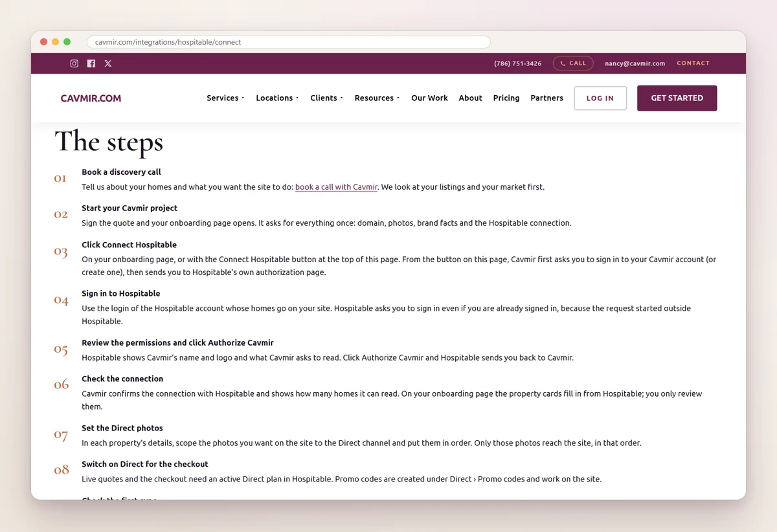Expand the Services dropdown menu
Image resolution: width=777 pixels, height=532 pixels.
point(225,98)
